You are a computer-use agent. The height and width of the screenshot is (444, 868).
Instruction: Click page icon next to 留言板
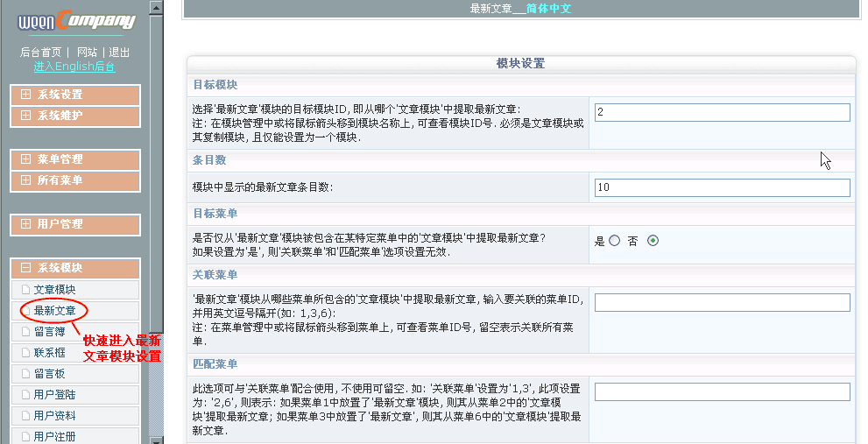click(x=25, y=374)
